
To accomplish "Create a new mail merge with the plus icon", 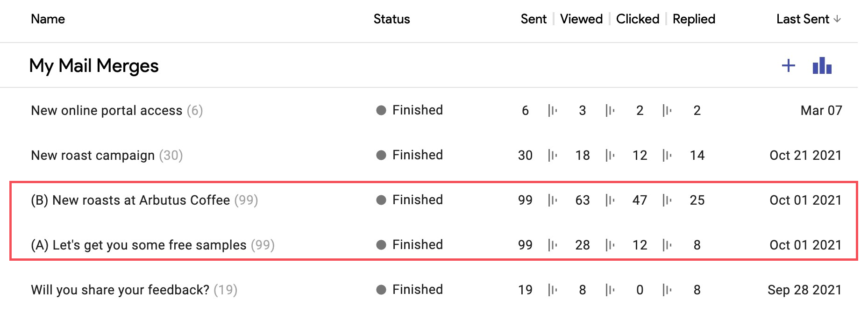I will (x=788, y=66).
